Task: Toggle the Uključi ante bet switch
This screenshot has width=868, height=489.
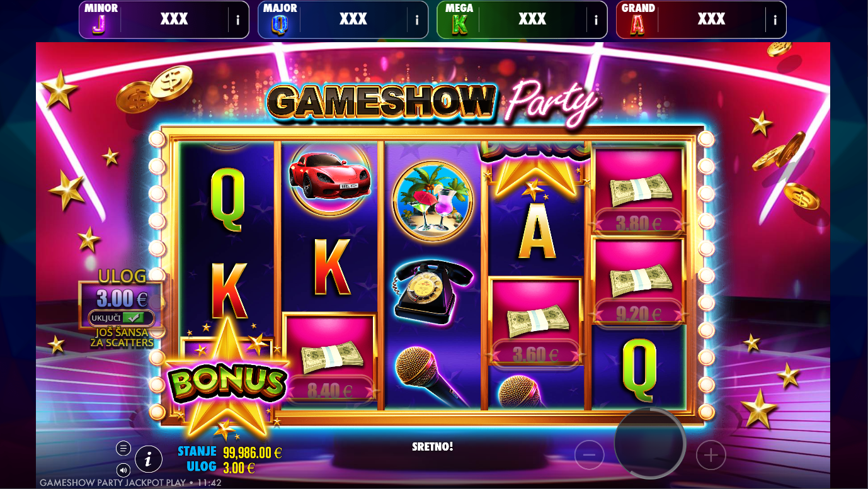Action: pos(122,318)
